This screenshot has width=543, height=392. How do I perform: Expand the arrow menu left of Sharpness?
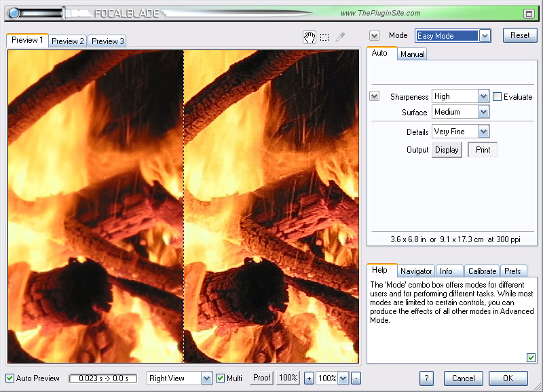pyautogui.click(x=375, y=96)
